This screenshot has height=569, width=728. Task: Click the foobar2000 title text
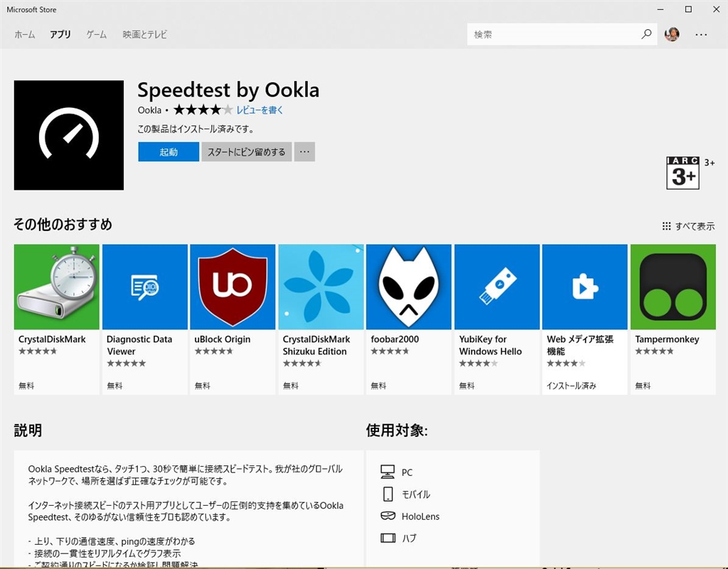pos(395,339)
